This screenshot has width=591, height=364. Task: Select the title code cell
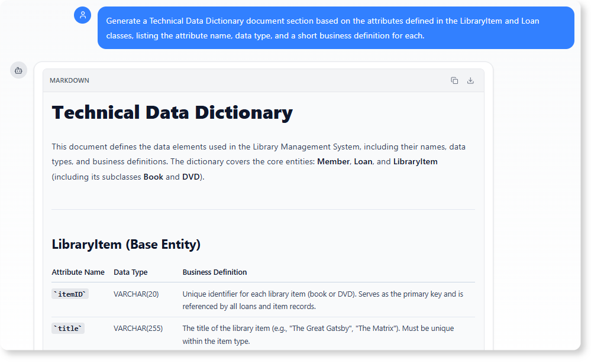coord(67,328)
